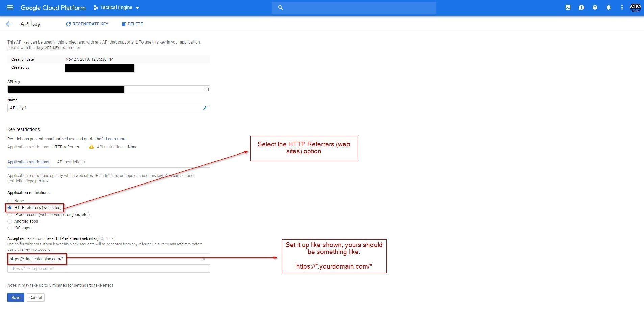Screen dimensions: 644x309
Task: Show notifications bell
Action: pyautogui.click(x=609, y=7)
